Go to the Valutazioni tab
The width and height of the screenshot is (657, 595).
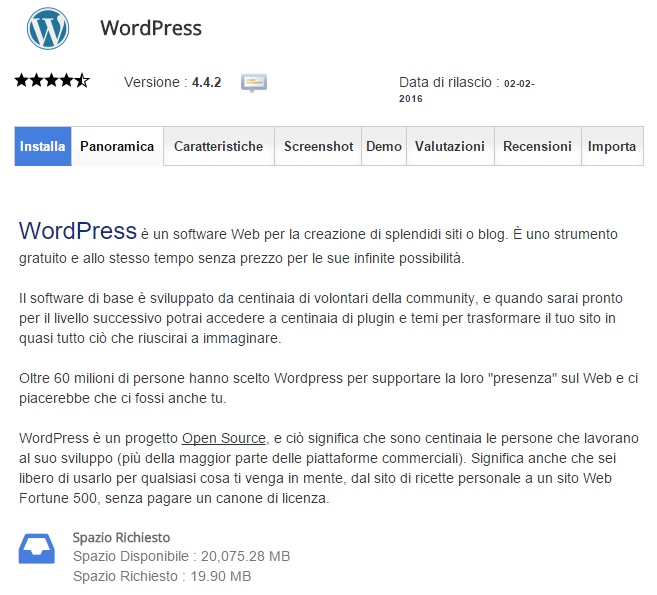point(450,146)
